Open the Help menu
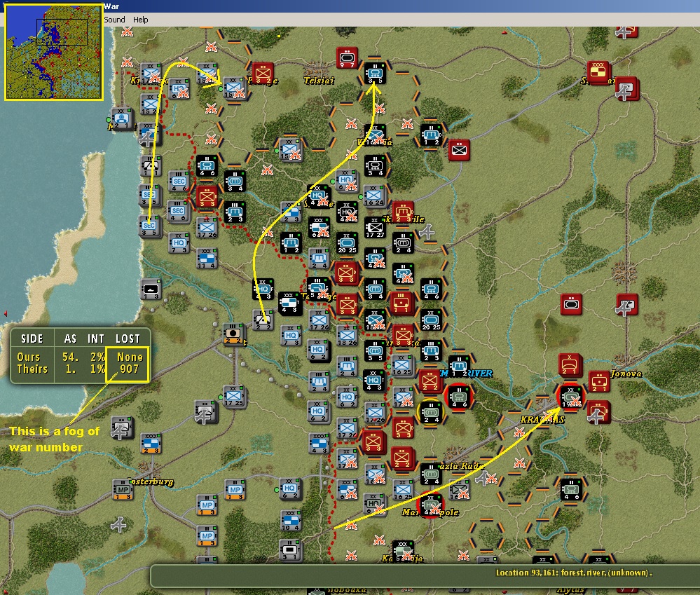Image resolution: width=700 pixels, height=595 pixels. pos(141,20)
